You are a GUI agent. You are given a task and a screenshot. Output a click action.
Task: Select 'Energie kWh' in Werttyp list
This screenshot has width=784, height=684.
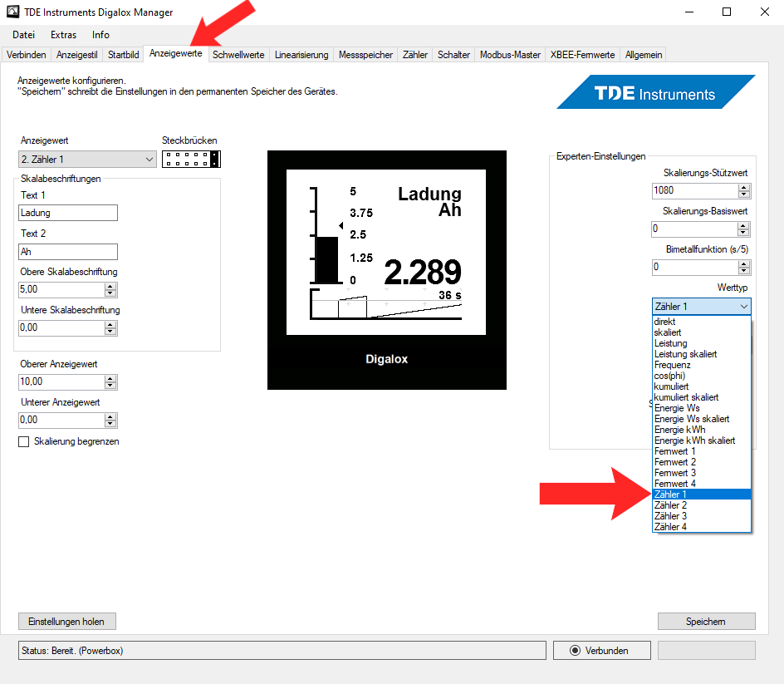pyautogui.click(x=702, y=430)
